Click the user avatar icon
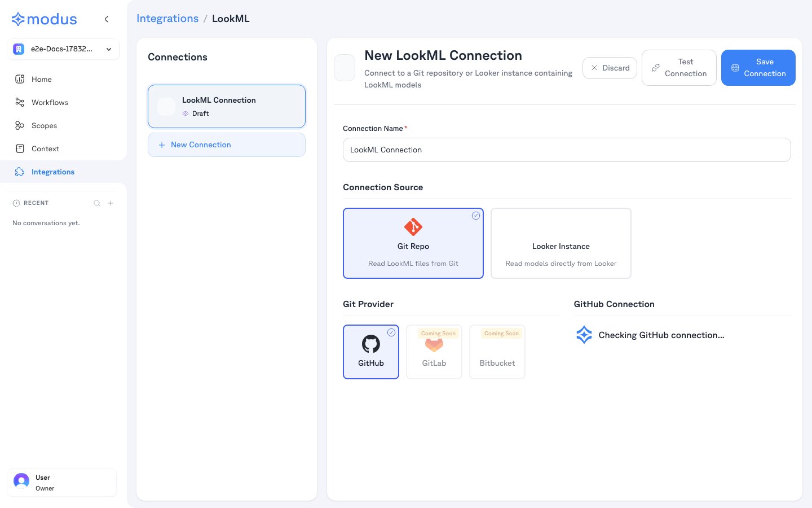Screen dimensions: 812x508 [21, 481]
